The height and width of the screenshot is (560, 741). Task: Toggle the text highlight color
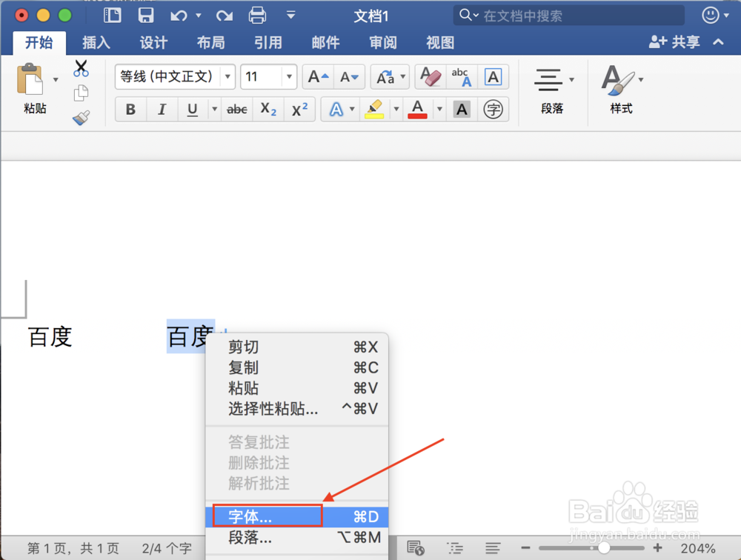point(373,109)
